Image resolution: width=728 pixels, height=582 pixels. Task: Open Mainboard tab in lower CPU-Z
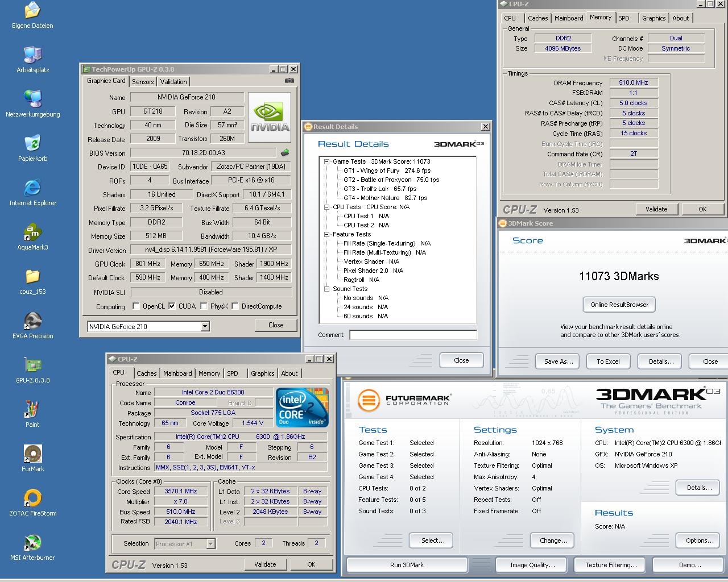click(x=177, y=373)
